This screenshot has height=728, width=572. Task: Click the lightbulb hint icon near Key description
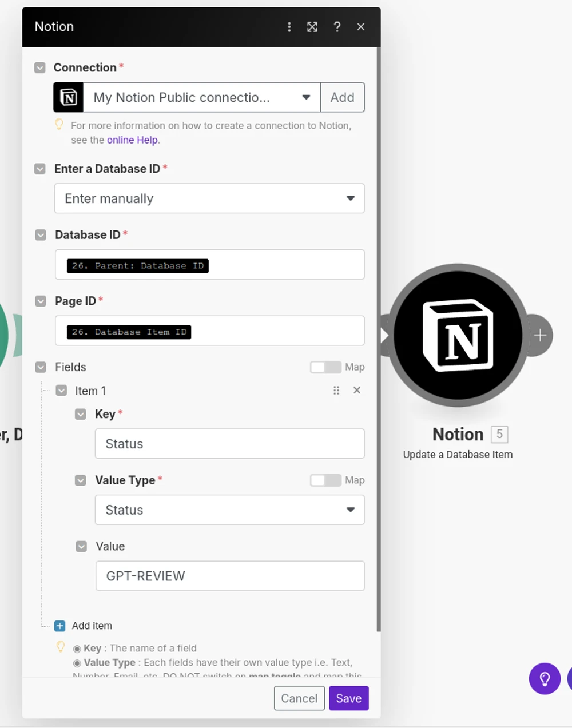click(x=60, y=647)
